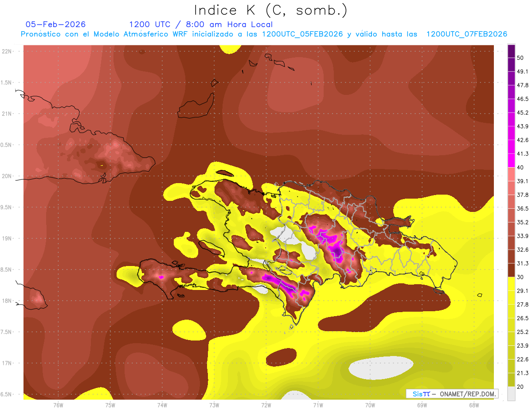The height and width of the screenshot is (411, 532).
Task: Click the '21N' latitude label
Action: (7, 114)
